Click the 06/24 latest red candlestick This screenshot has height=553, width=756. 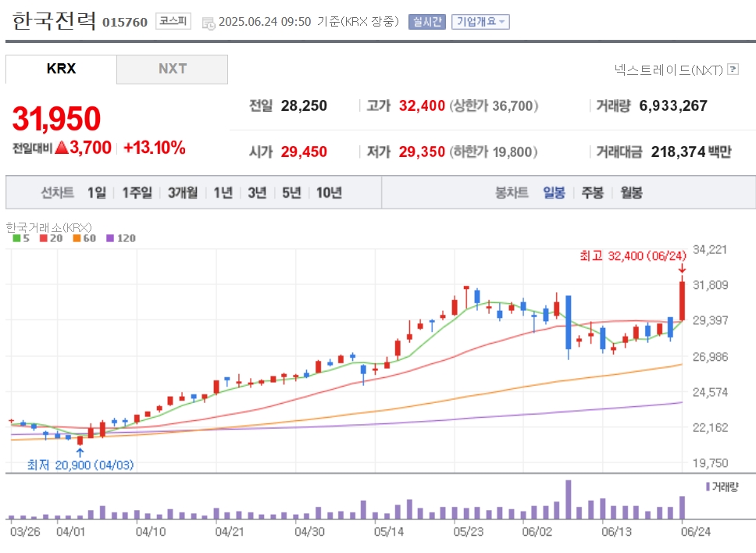(x=683, y=301)
